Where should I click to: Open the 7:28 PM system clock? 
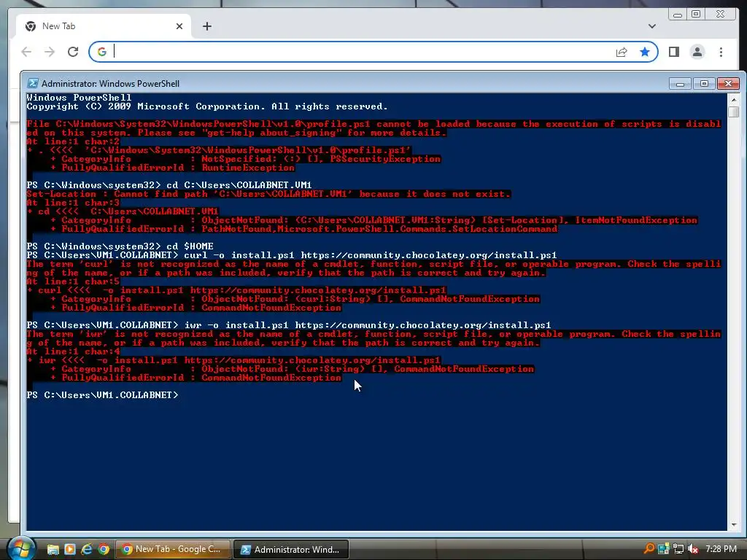coord(721,549)
